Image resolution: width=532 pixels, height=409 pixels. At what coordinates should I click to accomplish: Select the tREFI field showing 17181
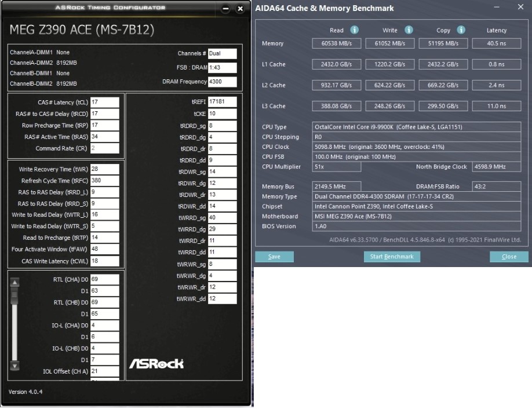coord(222,102)
